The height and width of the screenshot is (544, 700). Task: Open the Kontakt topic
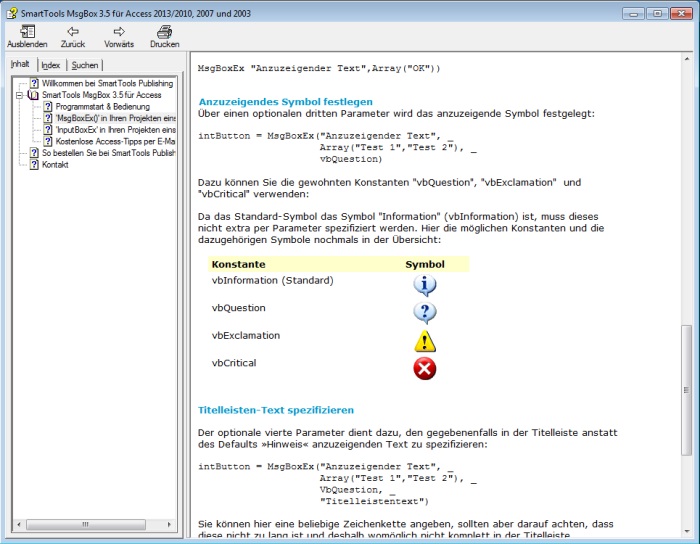[x=55, y=165]
